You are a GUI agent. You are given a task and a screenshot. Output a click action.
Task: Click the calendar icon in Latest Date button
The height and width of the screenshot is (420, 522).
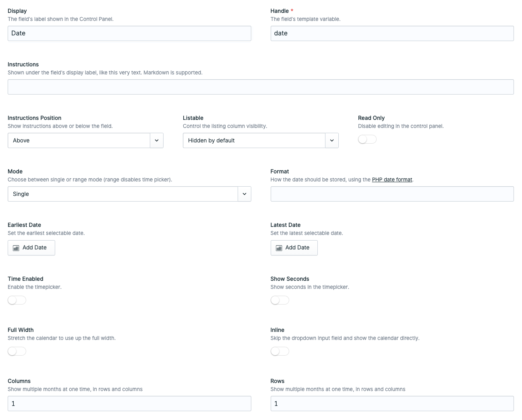coord(279,248)
